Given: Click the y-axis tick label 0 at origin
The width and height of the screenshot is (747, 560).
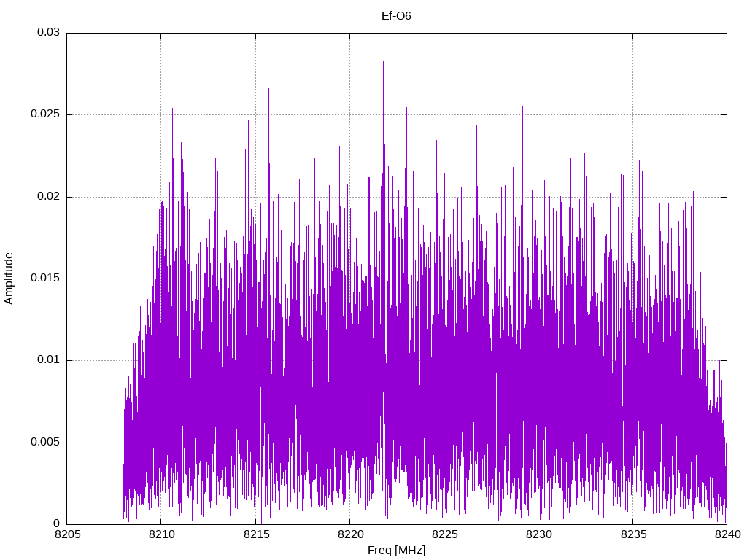Looking at the screenshot, I should 57,524.
